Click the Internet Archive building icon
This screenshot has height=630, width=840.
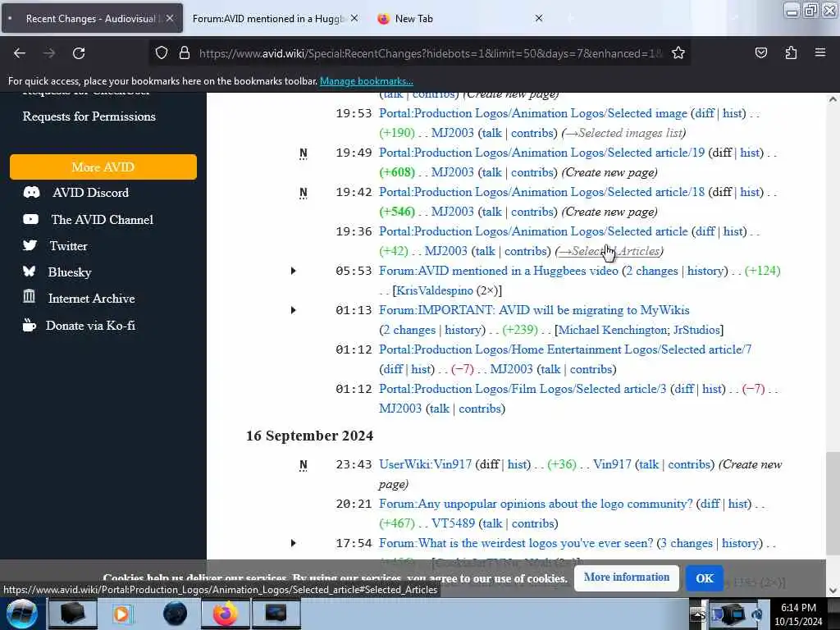pos(29,296)
